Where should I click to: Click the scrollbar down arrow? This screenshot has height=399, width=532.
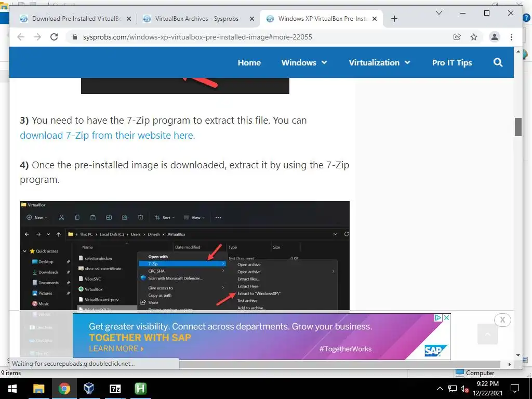518,355
